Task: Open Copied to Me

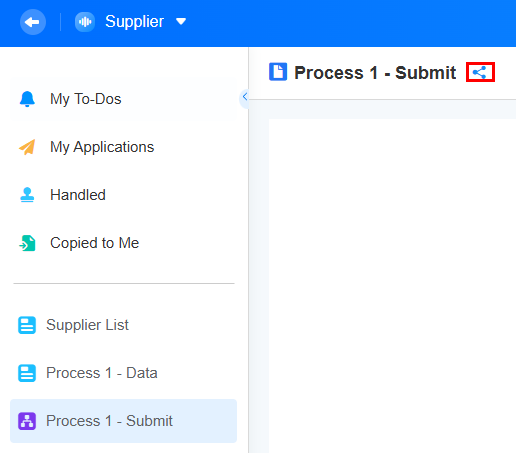Action: (123, 243)
